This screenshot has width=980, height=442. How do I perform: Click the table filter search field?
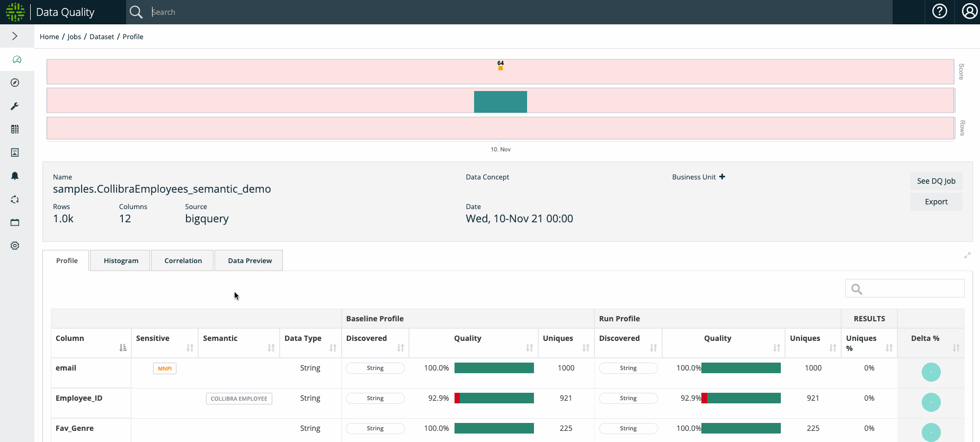(x=912, y=288)
